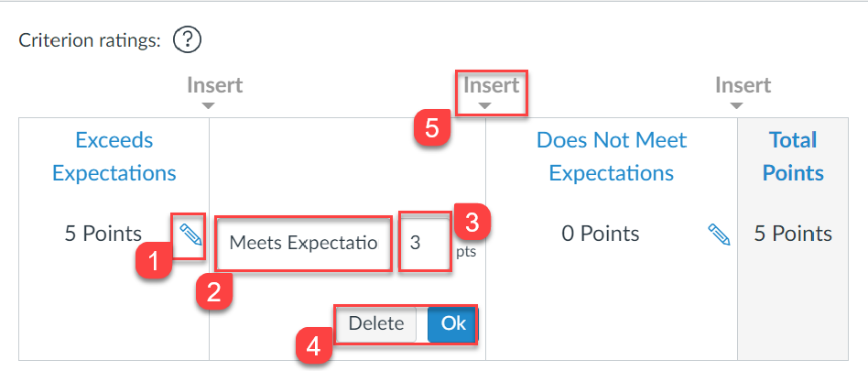Edit the Exceeds Expectations rating with pencil icon
Viewport: 868px width, 371px height.
point(190,235)
